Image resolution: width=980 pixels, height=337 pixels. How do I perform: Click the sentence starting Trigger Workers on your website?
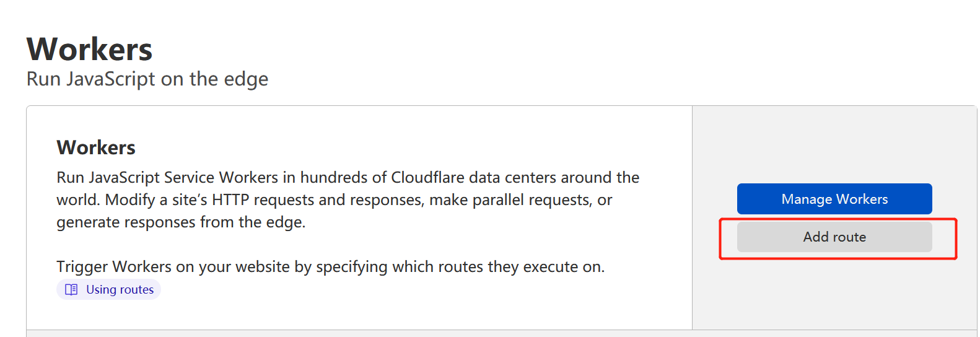330,267
